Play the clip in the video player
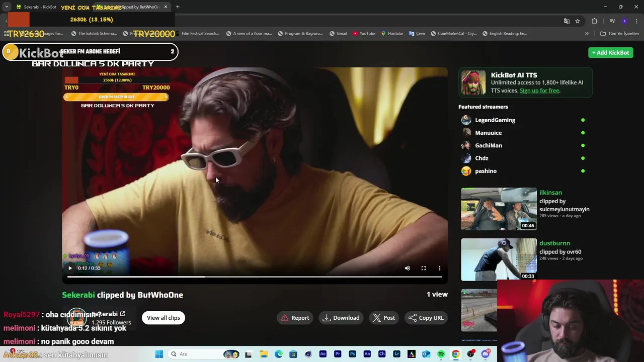 pyautogui.click(x=70, y=268)
